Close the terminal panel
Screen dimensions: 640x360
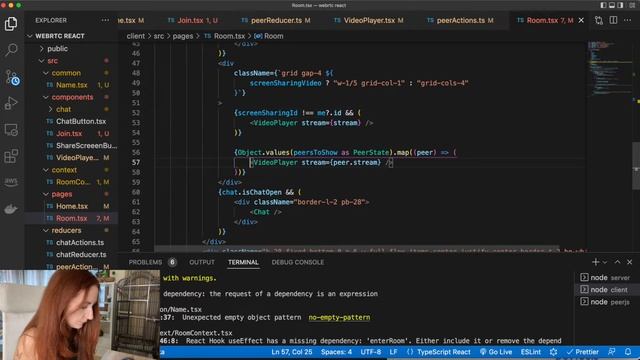tap(629, 262)
